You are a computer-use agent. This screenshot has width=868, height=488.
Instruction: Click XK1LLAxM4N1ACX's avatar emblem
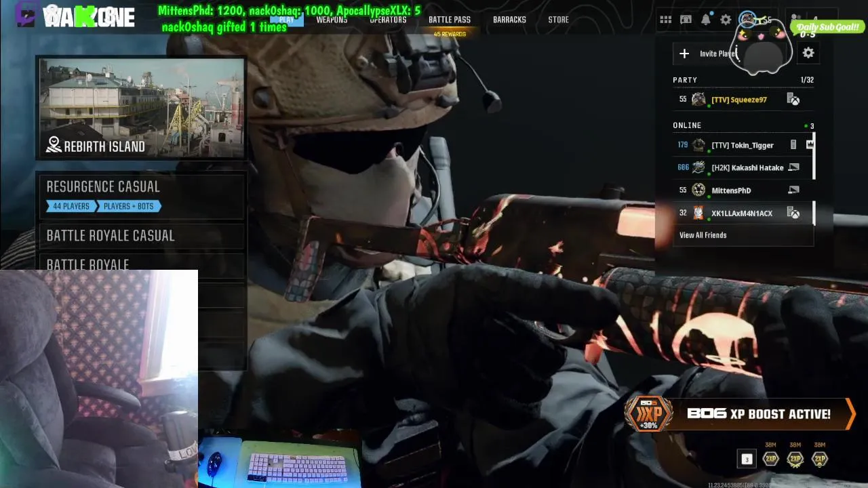click(698, 213)
